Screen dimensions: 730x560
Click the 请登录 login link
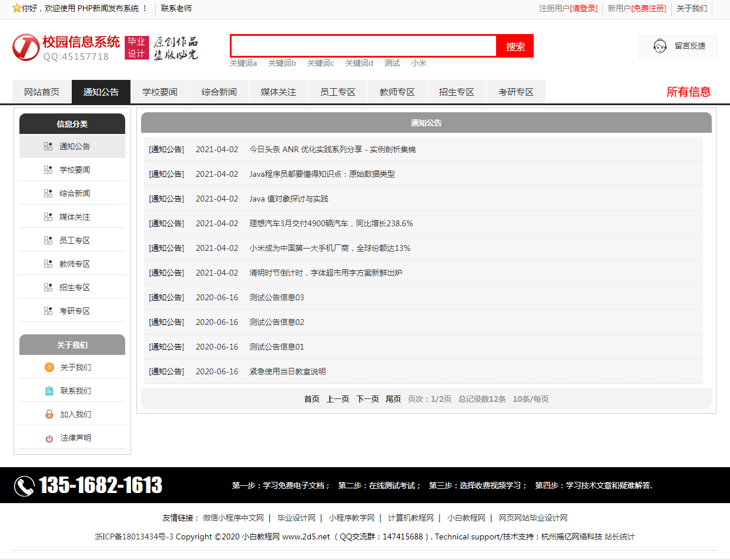coord(584,8)
